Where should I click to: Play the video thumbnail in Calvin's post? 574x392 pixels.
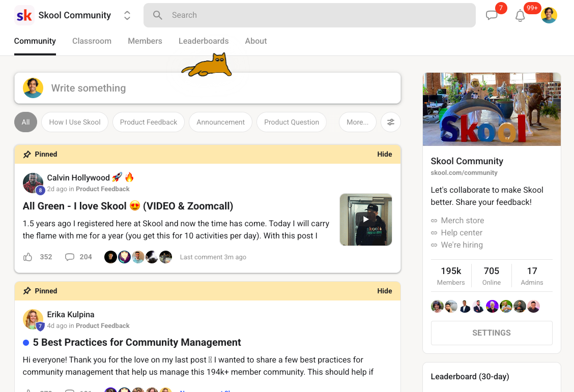(x=366, y=219)
